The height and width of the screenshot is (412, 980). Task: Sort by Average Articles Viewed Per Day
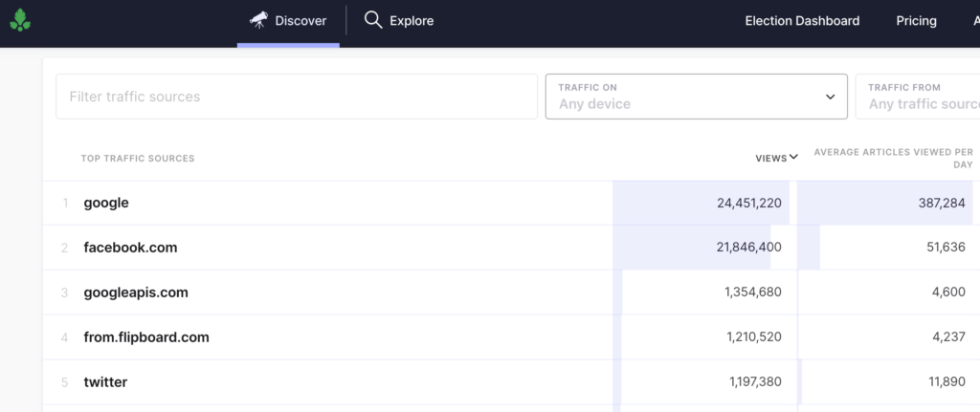893,158
